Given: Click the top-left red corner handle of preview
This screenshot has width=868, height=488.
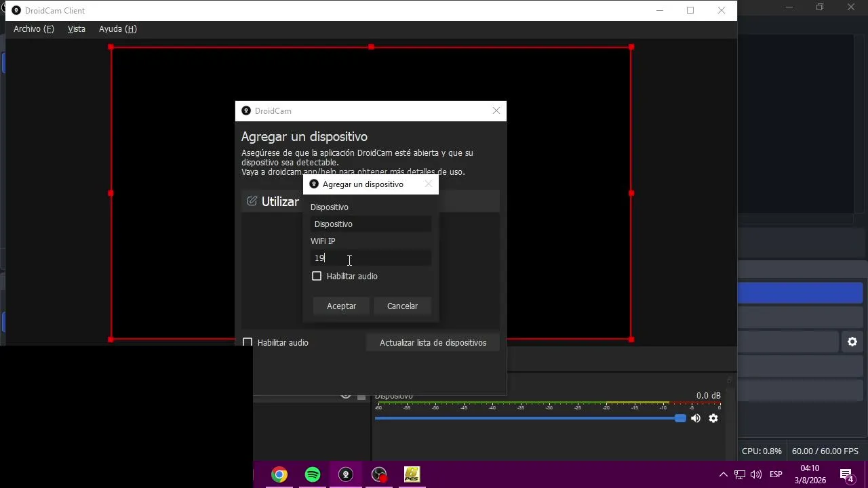Looking at the screenshot, I should pyautogui.click(x=111, y=47).
